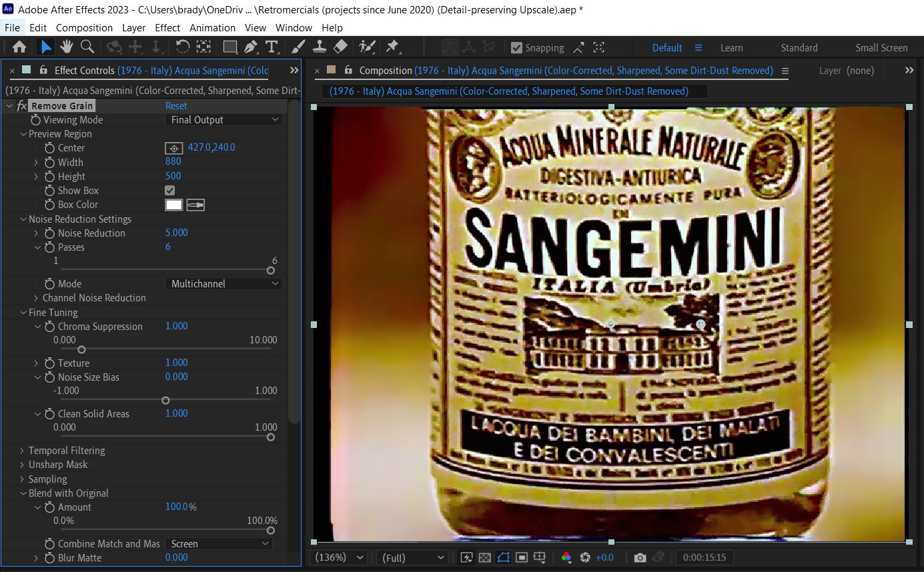Select the Roto Brush tool
The image size is (924, 572).
[x=366, y=47]
